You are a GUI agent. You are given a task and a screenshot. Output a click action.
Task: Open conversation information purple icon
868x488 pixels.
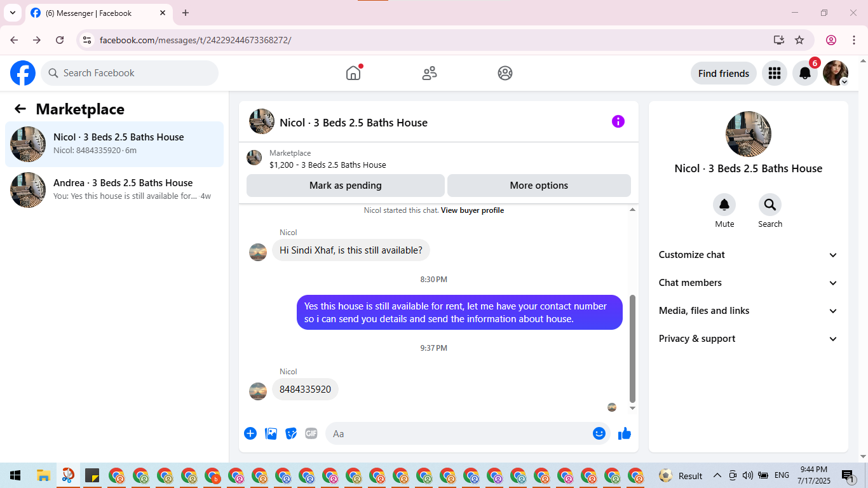pos(618,121)
